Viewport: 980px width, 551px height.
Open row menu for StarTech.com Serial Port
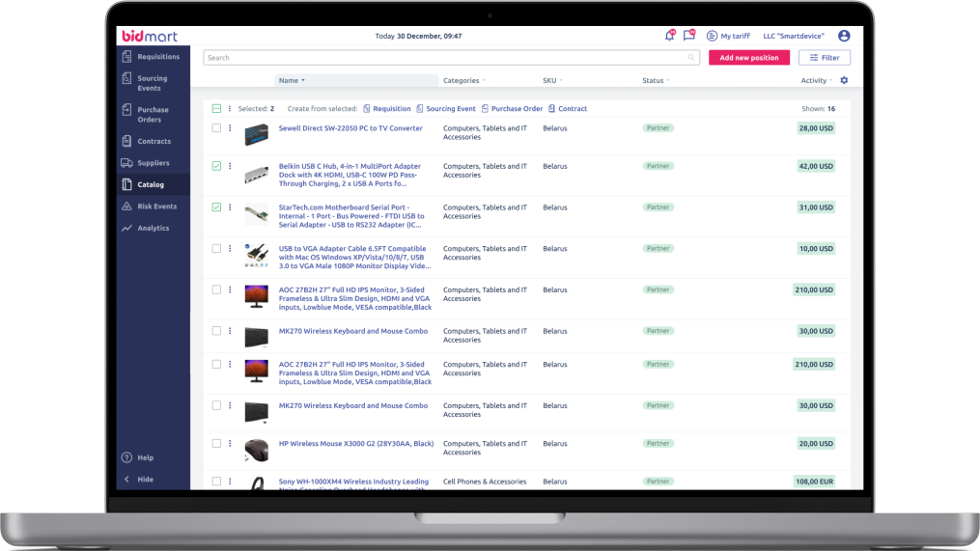(x=230, y=207)
